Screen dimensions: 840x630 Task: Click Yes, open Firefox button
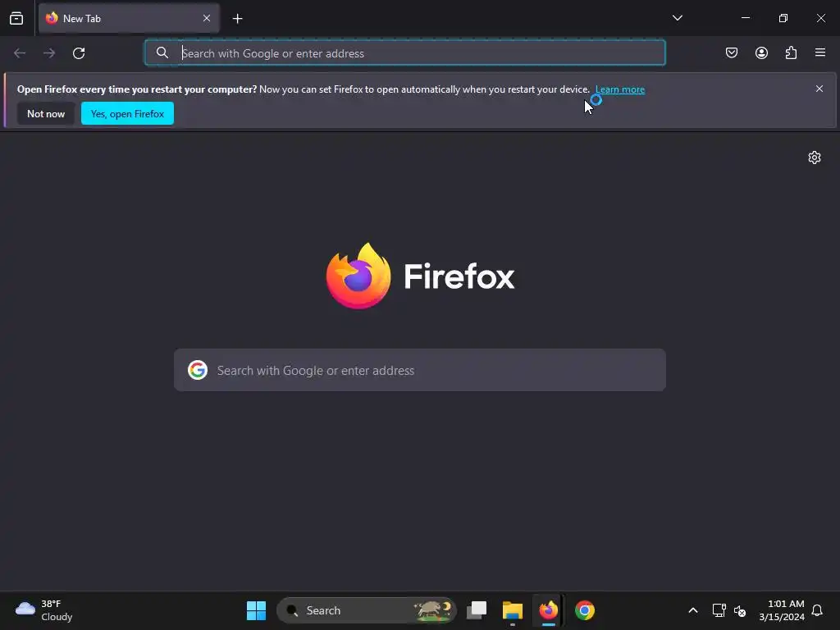tap(127, 113)
